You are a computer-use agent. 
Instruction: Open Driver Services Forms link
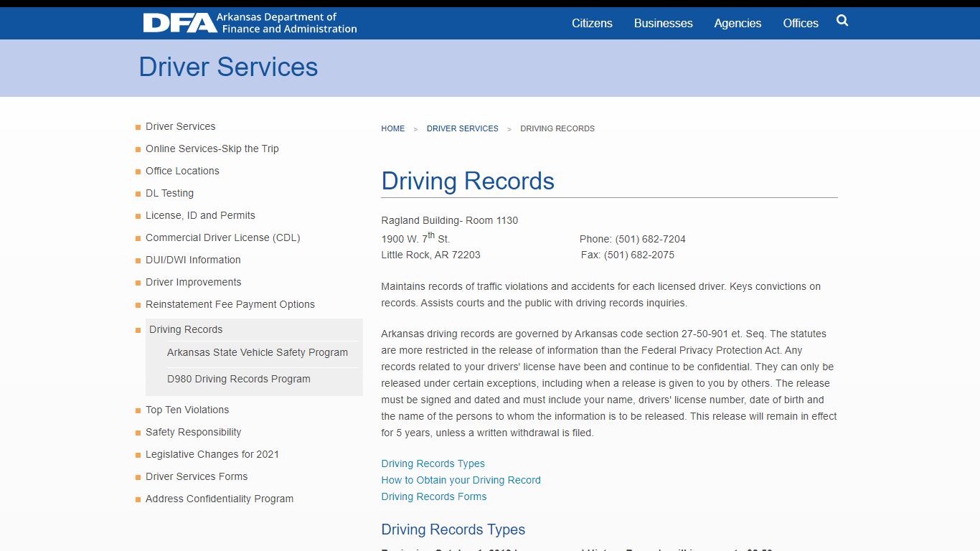click(197, 476)
